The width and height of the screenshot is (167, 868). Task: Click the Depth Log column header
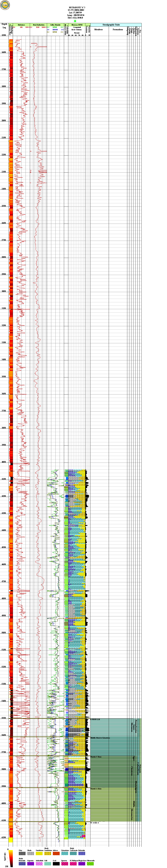[x=4, y=26]
